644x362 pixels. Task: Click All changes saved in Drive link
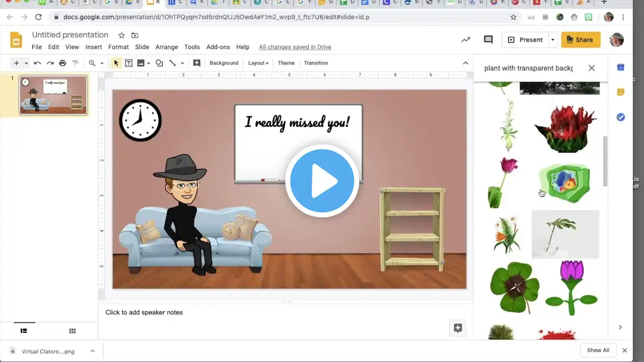[295, 47]
